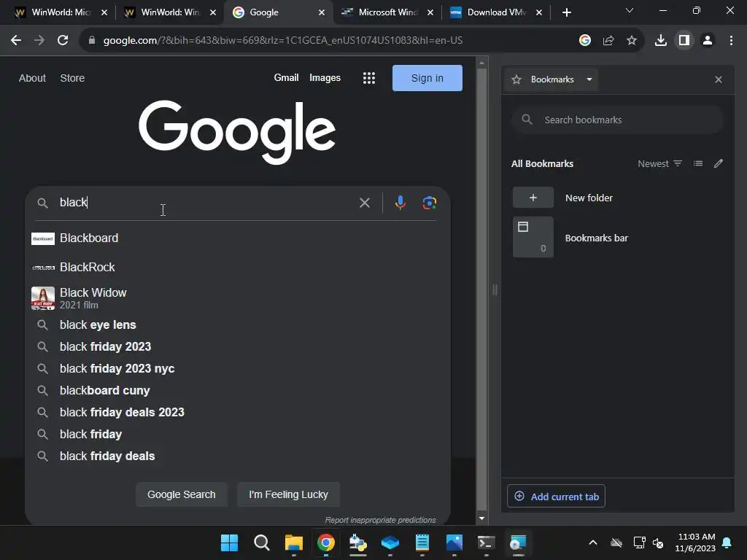Open the Google apps grid
The height and width of the screenshot is (560, 747).
368,78
